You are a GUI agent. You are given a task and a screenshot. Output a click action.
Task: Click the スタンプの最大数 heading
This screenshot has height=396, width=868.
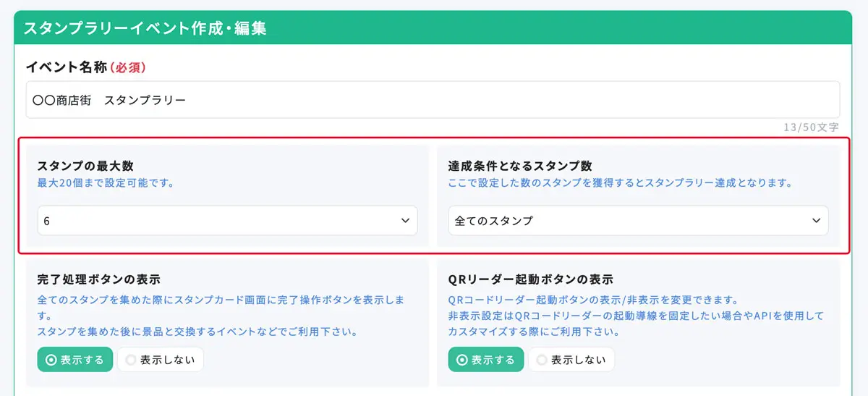point(85,166)
